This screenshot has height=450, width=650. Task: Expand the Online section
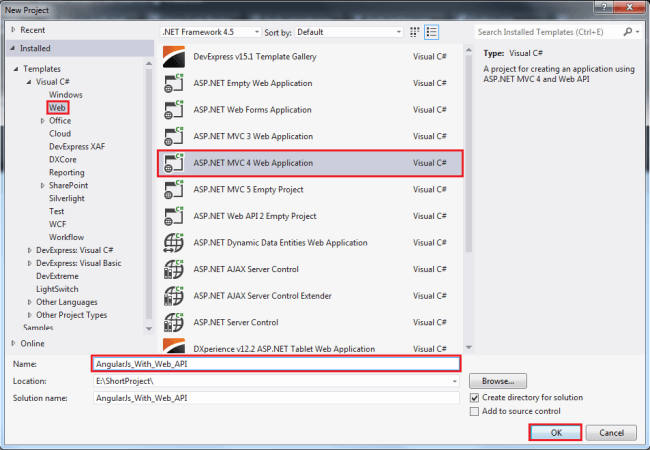(x=13, y=343)
